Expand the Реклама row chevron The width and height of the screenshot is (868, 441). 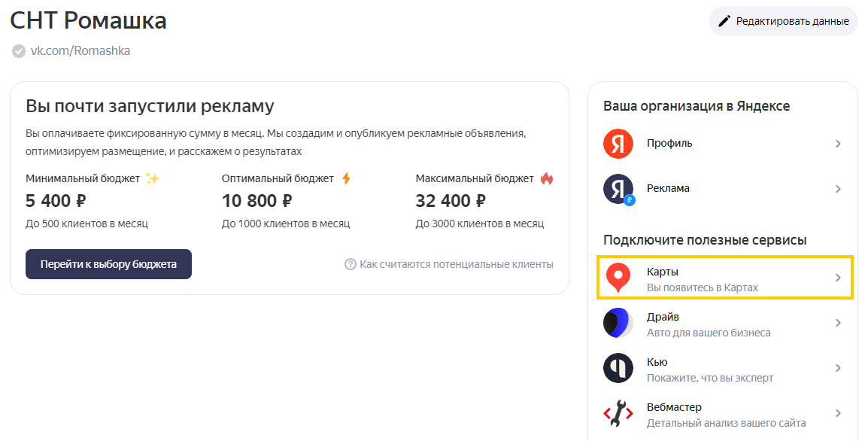coord(838,189)
